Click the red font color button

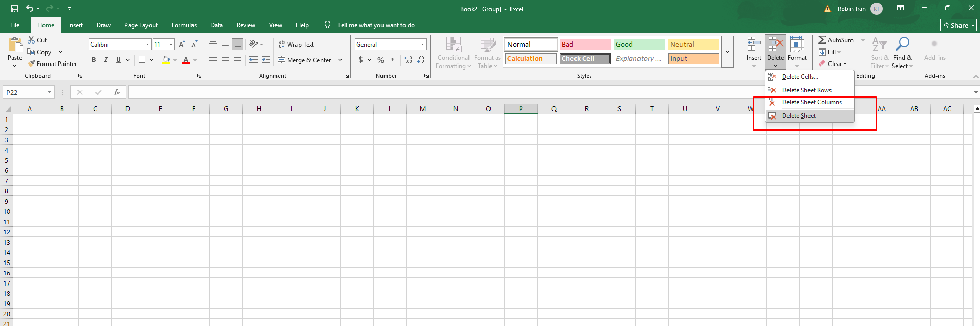[x=186, y=60]
